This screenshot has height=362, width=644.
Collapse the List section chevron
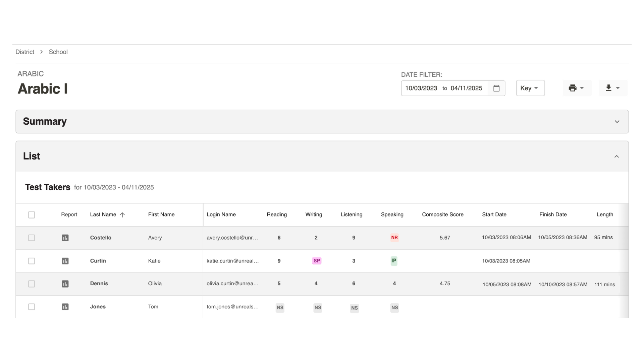(616, 157)
